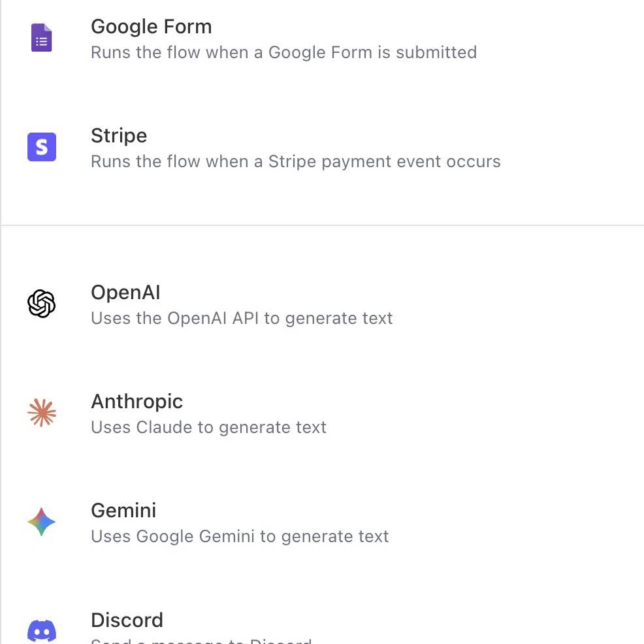The width and height of the screenshot is (644, 644).
Task: Click 'Runs the flow when a Google Form is submitted'
Action: (x=284, y=52)
